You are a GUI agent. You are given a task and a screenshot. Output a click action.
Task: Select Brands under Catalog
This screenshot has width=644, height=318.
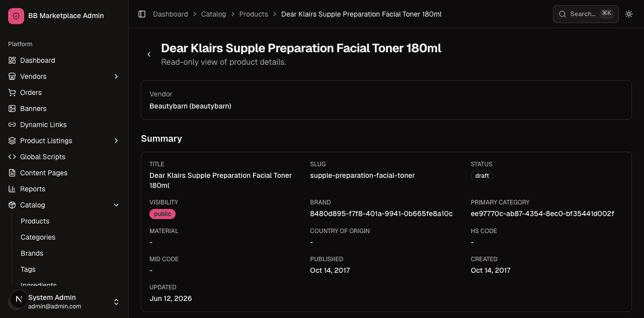(x=32, y=253)
